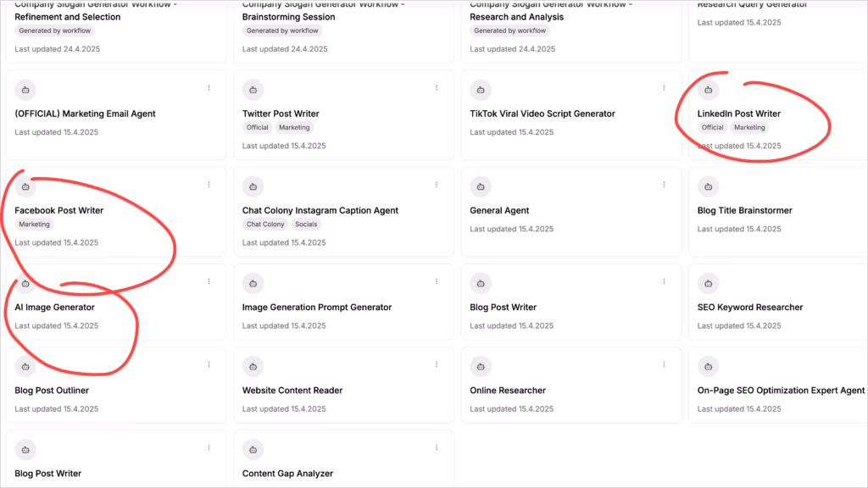Open three-dot menu on TikTok Script Generator

664,88
